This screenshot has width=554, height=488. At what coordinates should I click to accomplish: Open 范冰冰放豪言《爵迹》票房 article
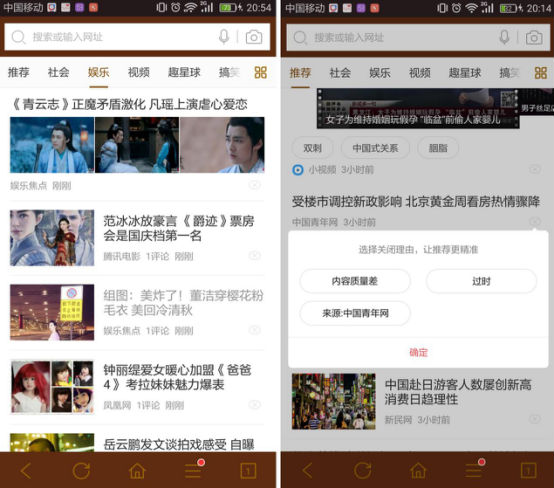(x=179, y=228)
